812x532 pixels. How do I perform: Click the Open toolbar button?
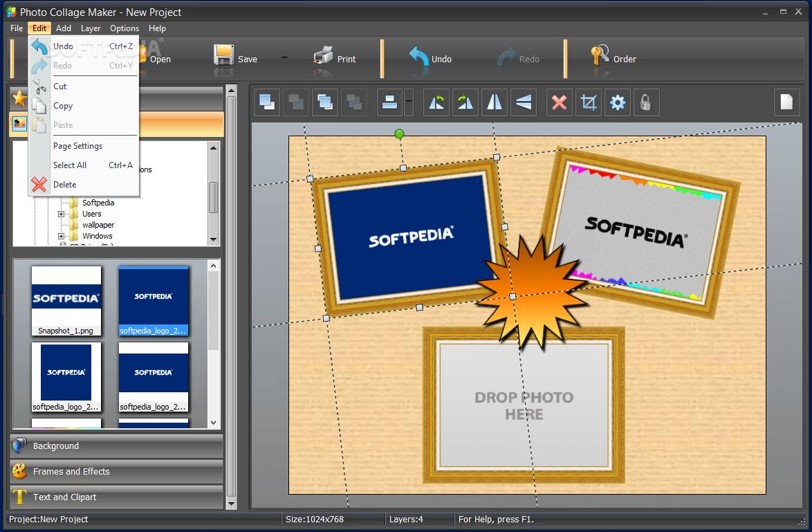click(x=156, y=59)
